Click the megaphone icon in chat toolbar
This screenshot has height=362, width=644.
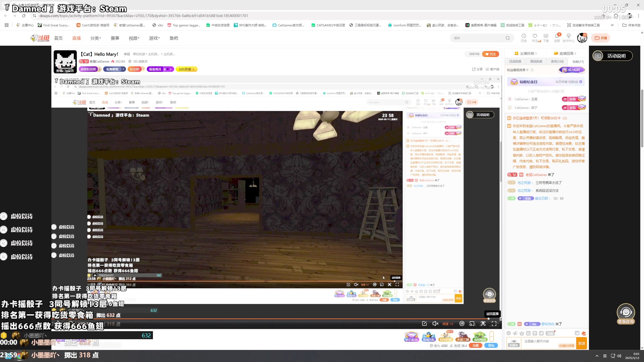point(515,333)
